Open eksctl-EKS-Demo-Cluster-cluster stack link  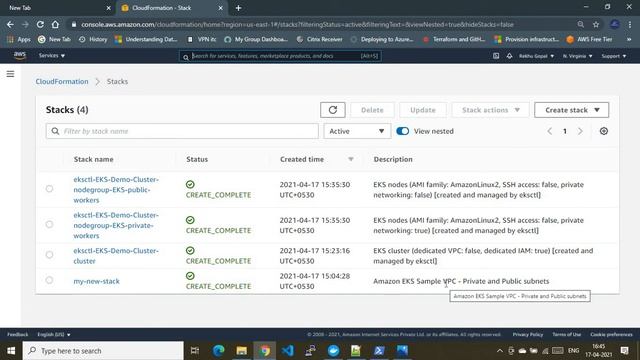click(x=116, y=256)
